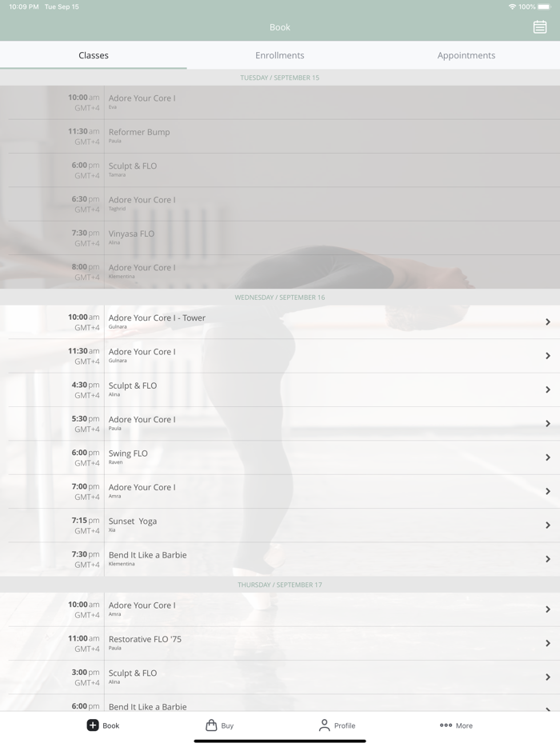
Task: Tap the Tuesday / September 15 header
Action: coord(280,78)
